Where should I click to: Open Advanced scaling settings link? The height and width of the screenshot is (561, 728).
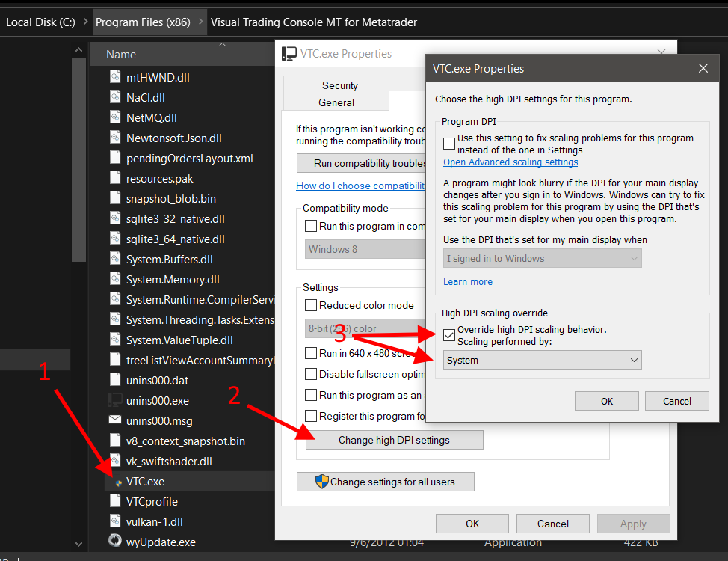tap(510, 162)
